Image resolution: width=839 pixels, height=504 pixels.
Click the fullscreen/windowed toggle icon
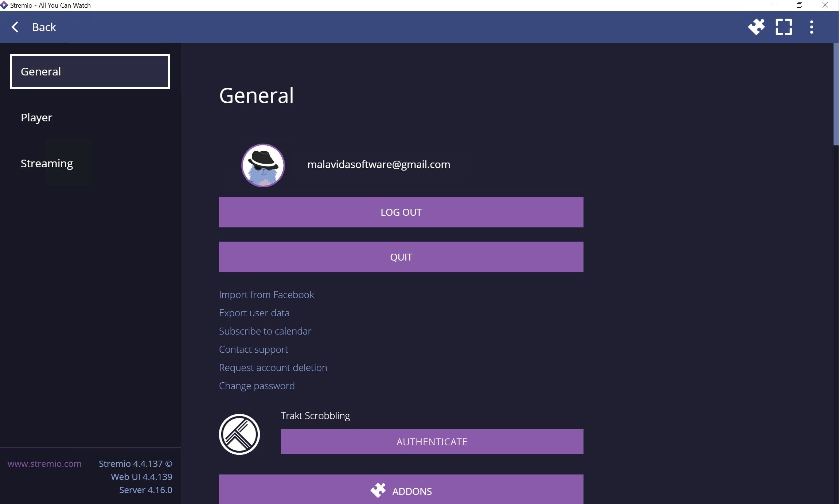[x=783, y=27]
